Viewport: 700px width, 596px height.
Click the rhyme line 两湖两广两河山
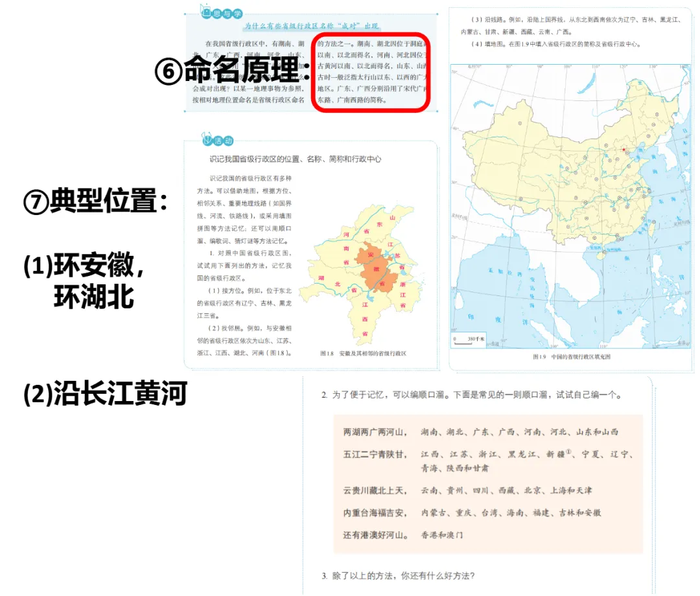[x=375, y=432]
